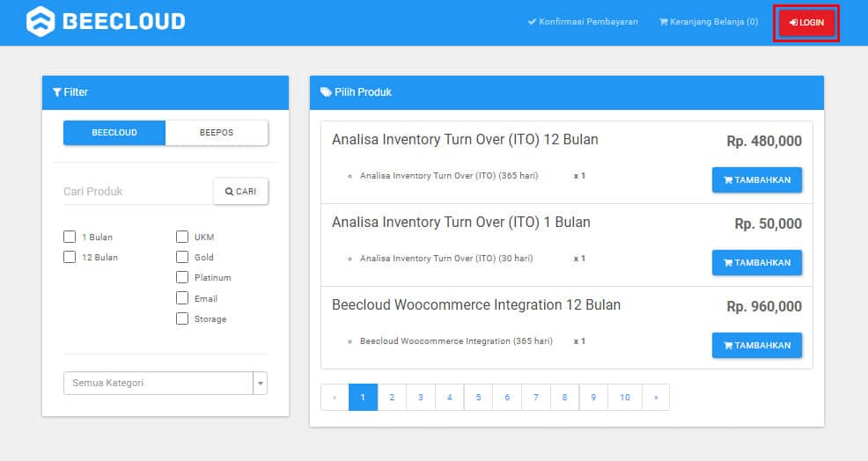Switch to the BEEPOS filter tab

tap(217, 133)
